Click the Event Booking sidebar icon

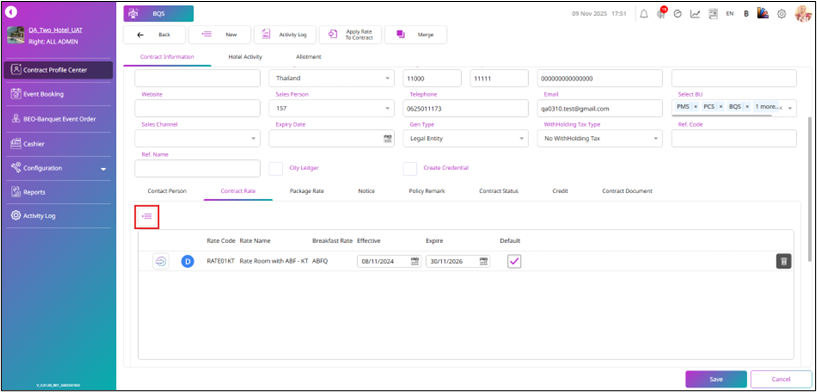pos(16,94)
